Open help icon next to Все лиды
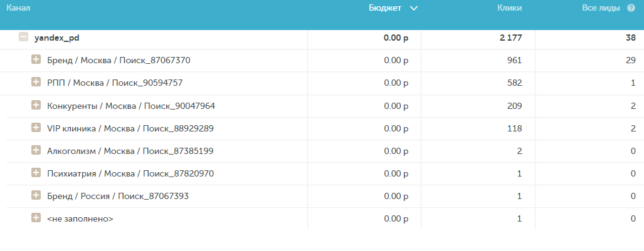The height and width of the screenshot is (251, 644). coord(631,8)
